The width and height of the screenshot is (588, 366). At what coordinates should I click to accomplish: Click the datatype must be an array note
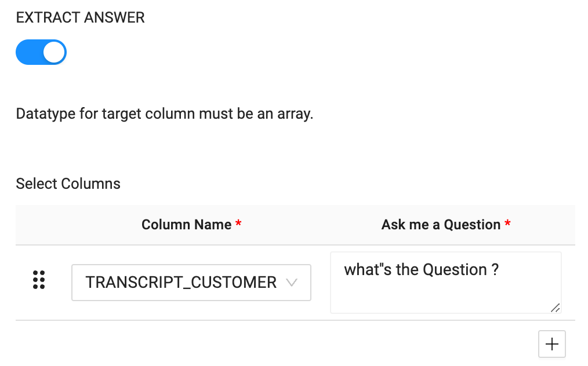tap(165, 114)
